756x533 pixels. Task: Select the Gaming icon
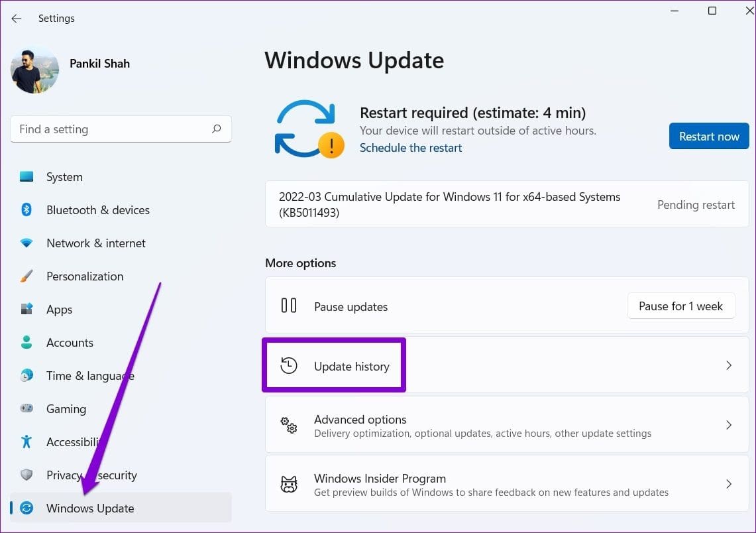click(27, 408)
